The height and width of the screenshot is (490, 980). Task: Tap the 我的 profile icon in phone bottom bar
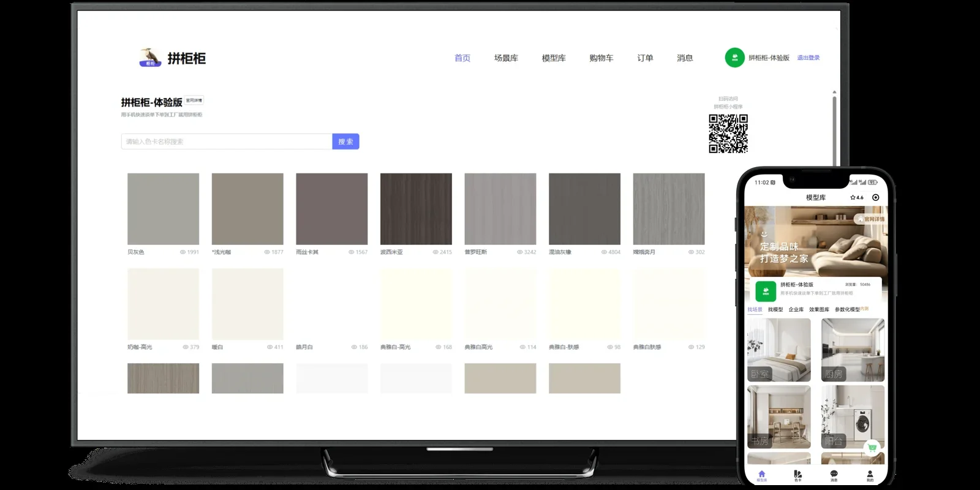(870, 474)
